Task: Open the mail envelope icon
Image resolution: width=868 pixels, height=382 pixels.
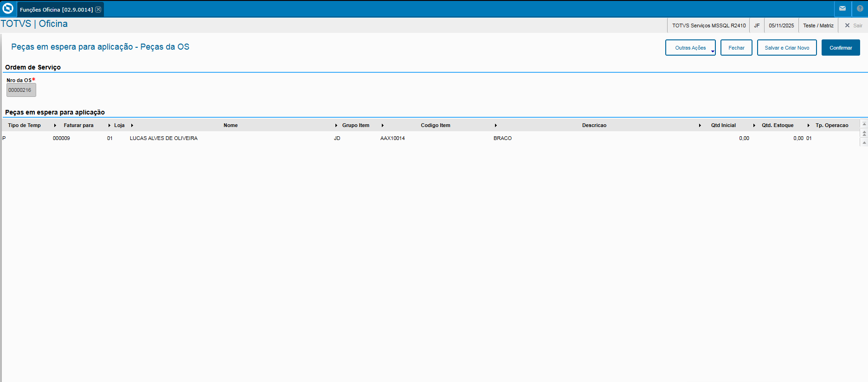Action: (842, 8)
